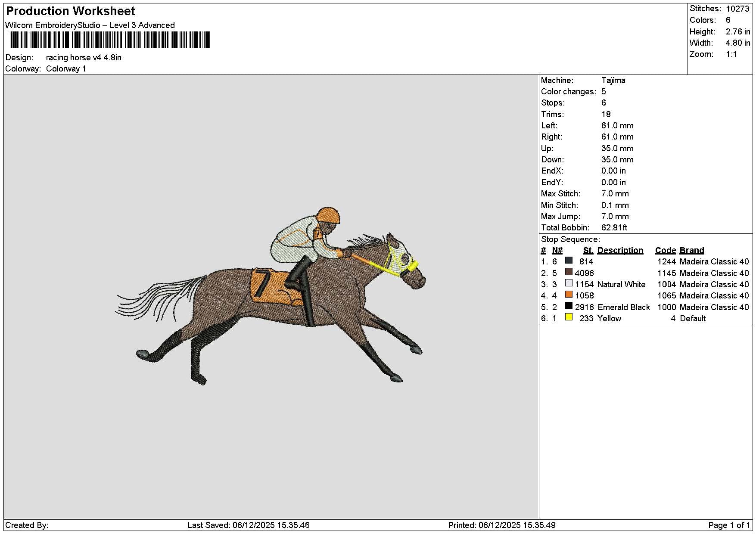756x534 pixels.
Task: Click 'Emerald Black' description text
Action: click(x=624, y=307)
